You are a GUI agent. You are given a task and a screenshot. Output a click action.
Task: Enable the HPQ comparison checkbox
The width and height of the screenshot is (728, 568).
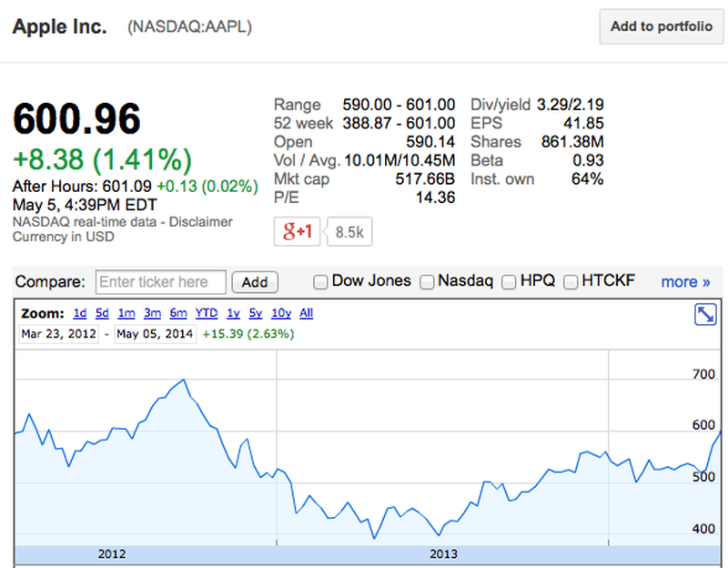coord(508,282)
